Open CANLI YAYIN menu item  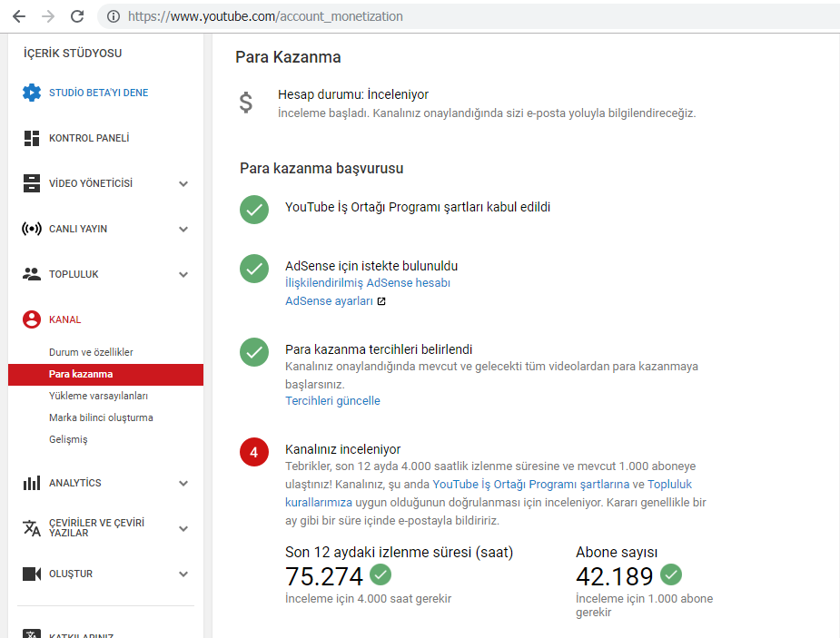78,229
